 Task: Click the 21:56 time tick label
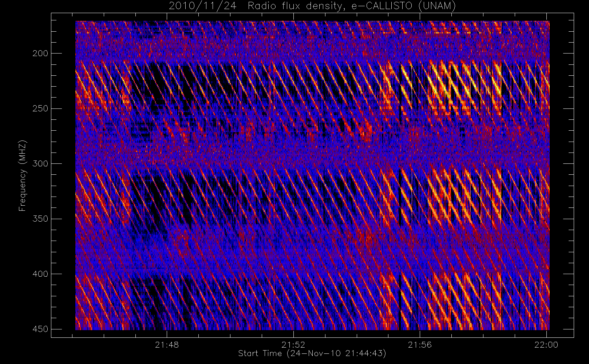[x=420, y=345]
